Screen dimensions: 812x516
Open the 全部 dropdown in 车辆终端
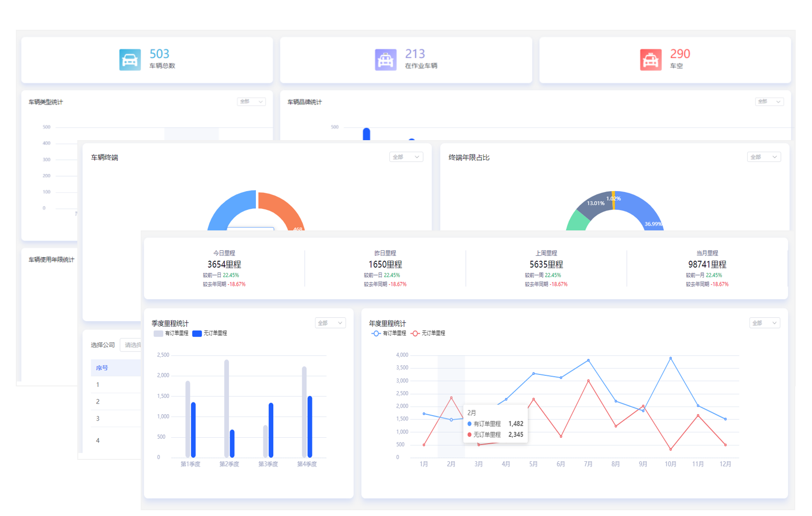pyautogui.click(x=406, y=157)
